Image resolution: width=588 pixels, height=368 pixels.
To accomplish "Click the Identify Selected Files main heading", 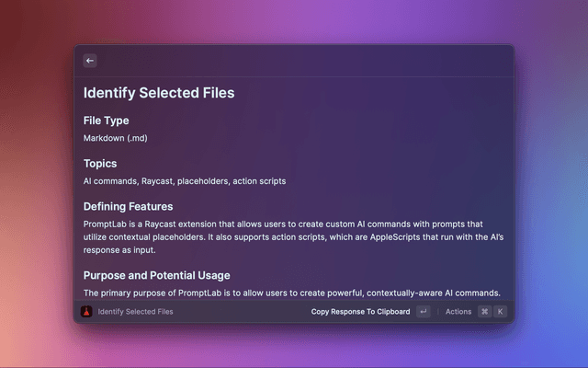I will 159,93.
